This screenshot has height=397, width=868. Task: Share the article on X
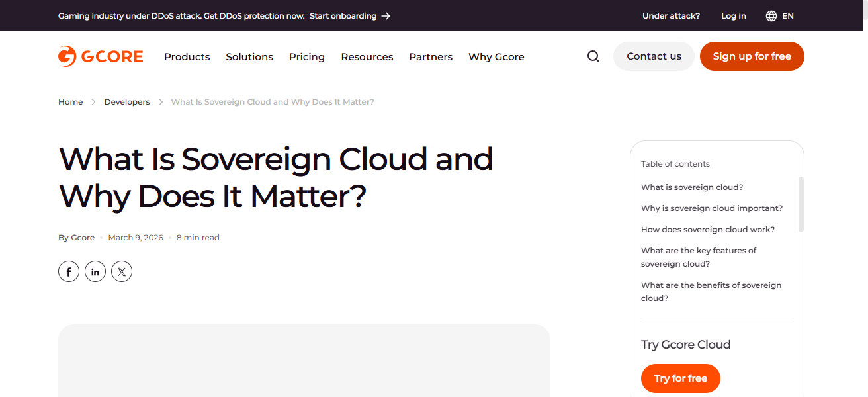pyautogui.click(x=122, y=271)
